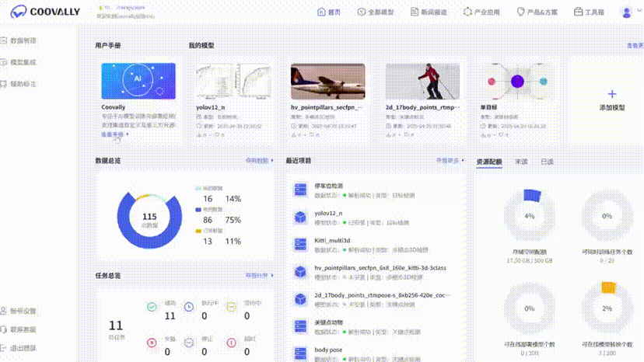Viewport: 644px width, 362px height.
Task: Open 联系客服 in the left sidebar
Action: click(19, 329)
